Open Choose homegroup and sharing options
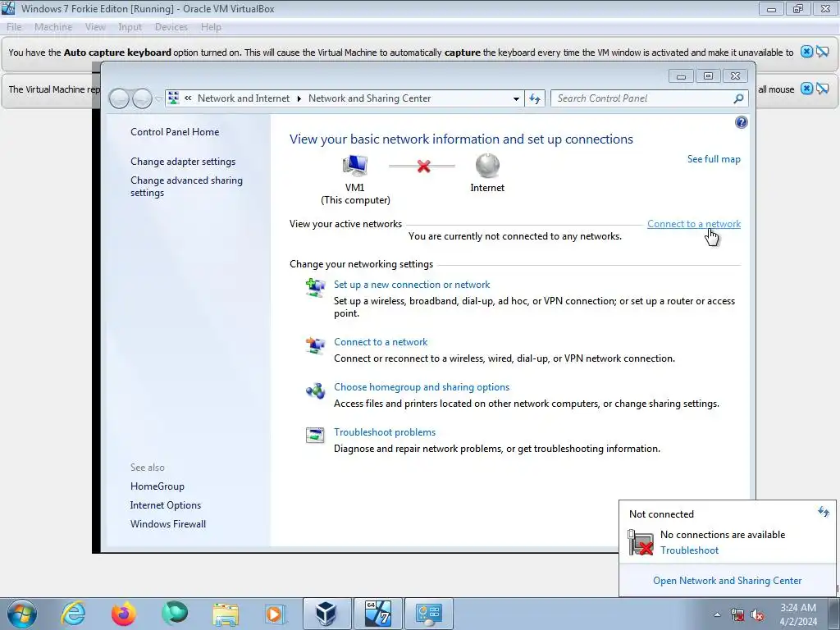The height and width of the screenshot is (630, 840). pyautogui.click(x=422, y=387)
